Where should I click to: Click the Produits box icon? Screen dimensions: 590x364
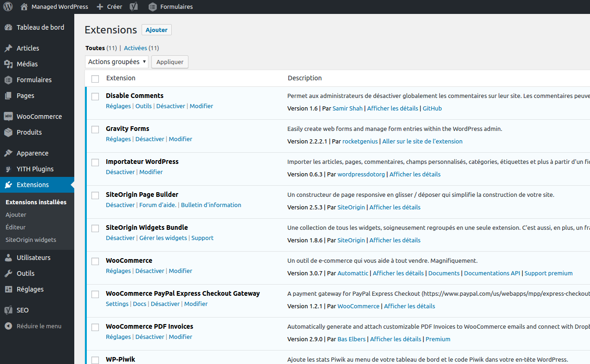[8, 132]
